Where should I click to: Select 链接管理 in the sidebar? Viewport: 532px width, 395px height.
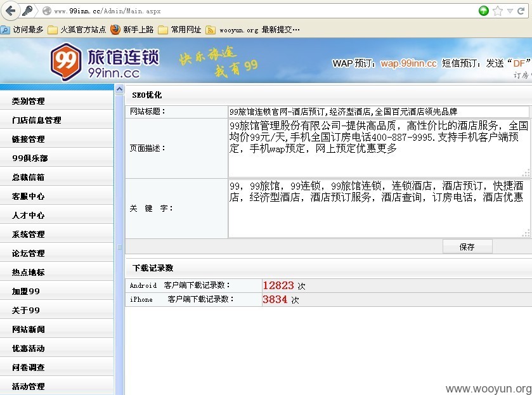pos(56,139)
